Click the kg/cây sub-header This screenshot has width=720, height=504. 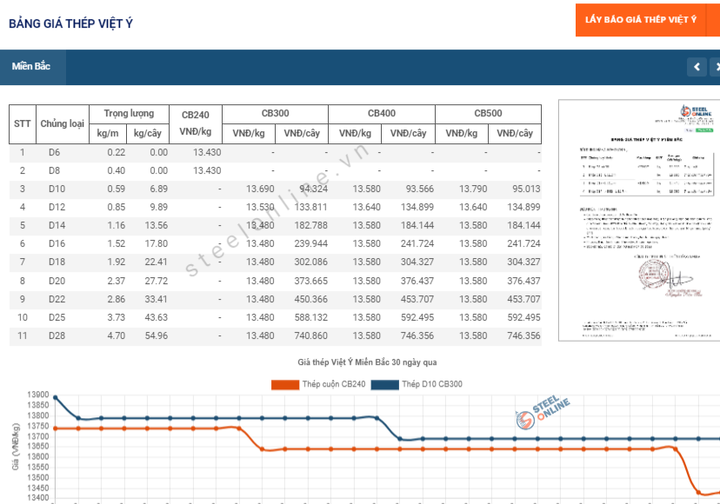coord(147,134)
